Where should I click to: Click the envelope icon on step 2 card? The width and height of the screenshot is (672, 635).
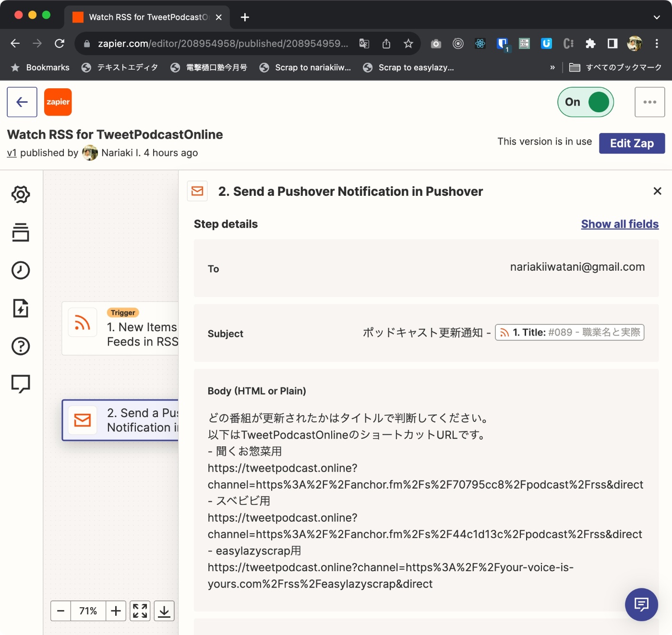point(83,420)
